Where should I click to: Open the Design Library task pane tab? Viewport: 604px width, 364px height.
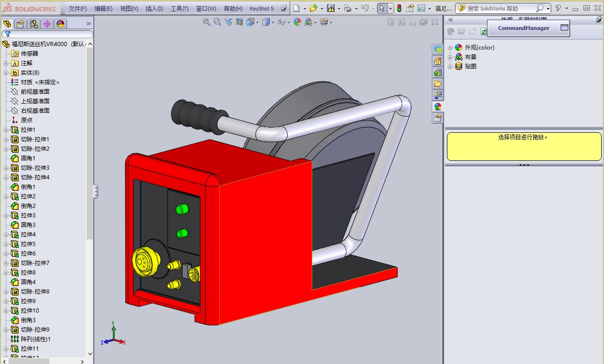tap(437, 72)
